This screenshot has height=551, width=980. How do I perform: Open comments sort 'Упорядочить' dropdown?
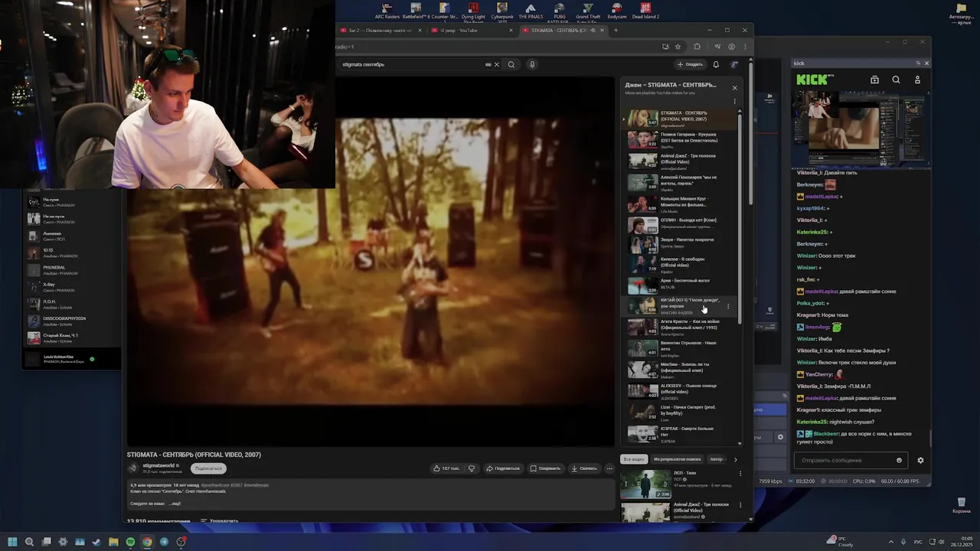tap(219, 521)
